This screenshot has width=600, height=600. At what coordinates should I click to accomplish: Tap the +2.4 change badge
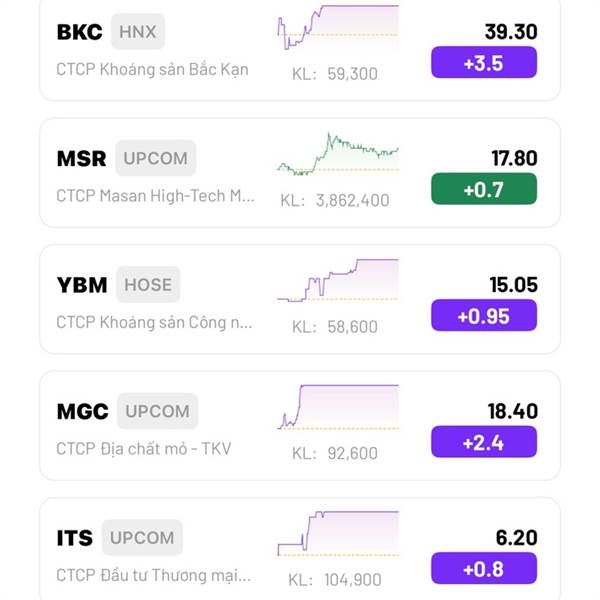[x=484, y=442]
